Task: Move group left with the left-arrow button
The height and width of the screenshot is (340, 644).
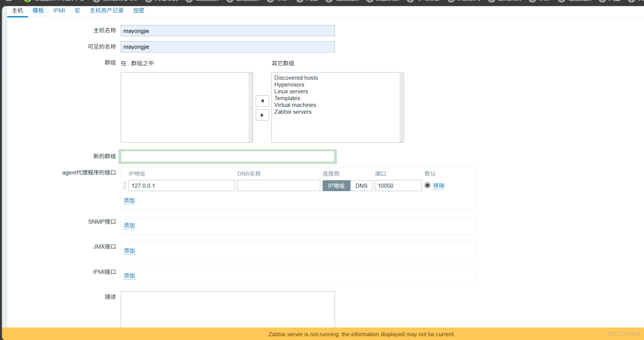Action: point(263,101)
